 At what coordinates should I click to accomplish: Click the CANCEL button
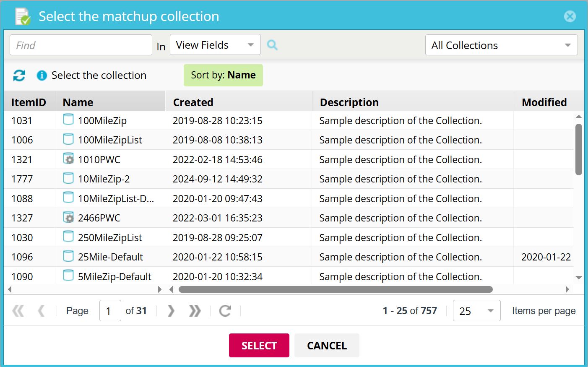[327, 346]
